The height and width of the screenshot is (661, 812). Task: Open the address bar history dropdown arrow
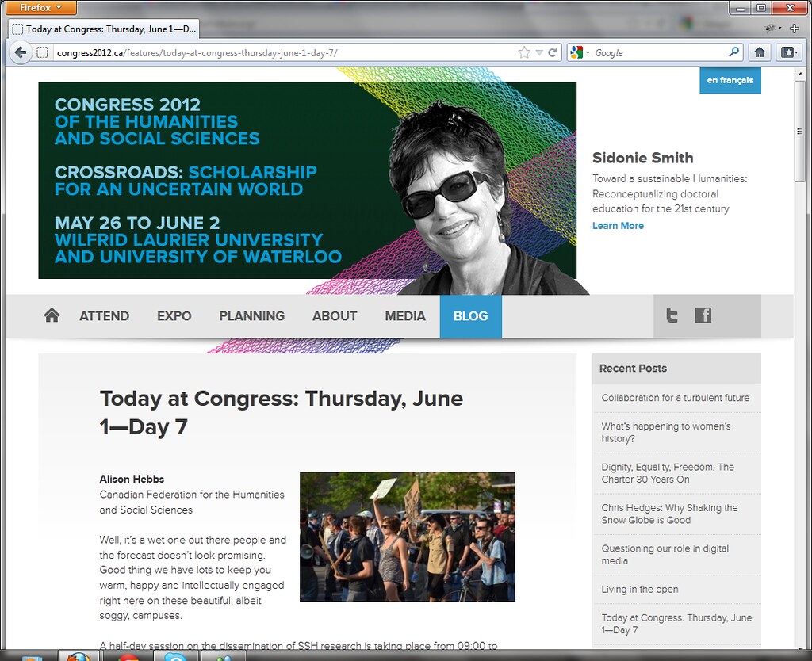[539, 52]
